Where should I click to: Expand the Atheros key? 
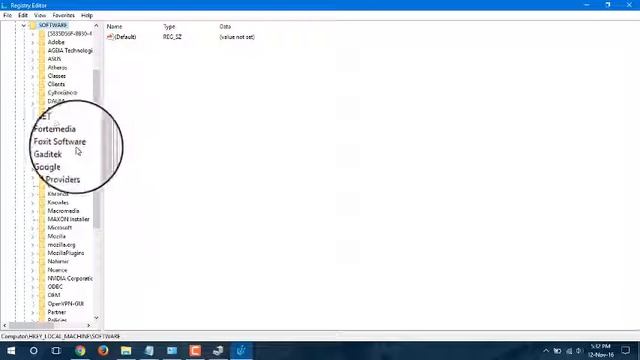(x=33, y=68)
